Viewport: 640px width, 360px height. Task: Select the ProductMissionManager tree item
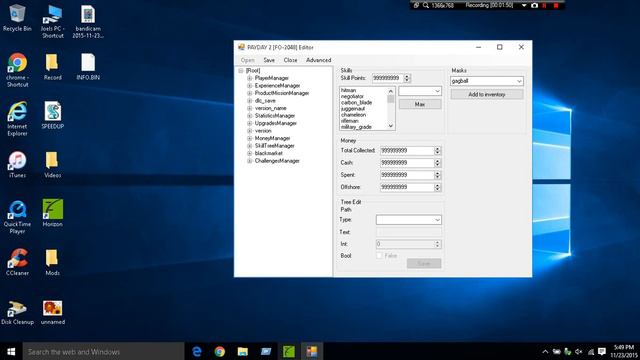pos(282,93)
